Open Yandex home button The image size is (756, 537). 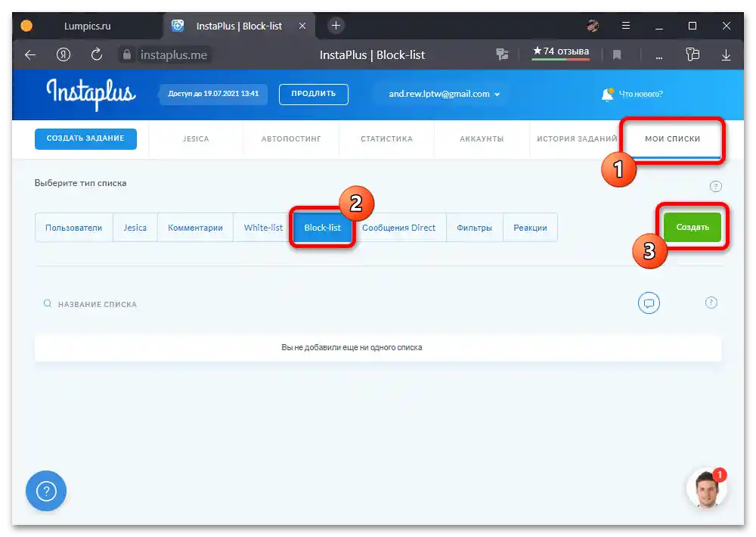pyautogui.click(x=64, y=54)
